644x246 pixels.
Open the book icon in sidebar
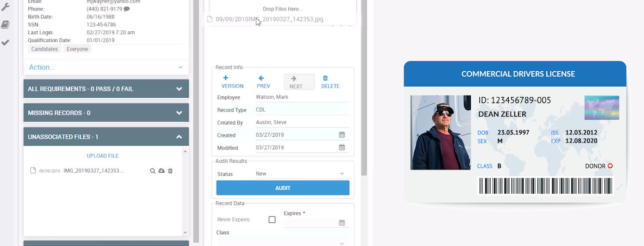click(x=5, y=25)
